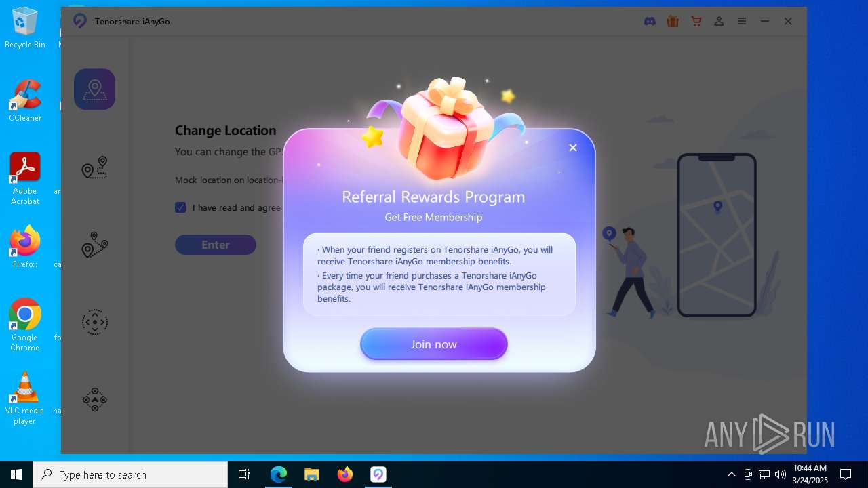Open the Discord icon in title bar

coord(650,22)
